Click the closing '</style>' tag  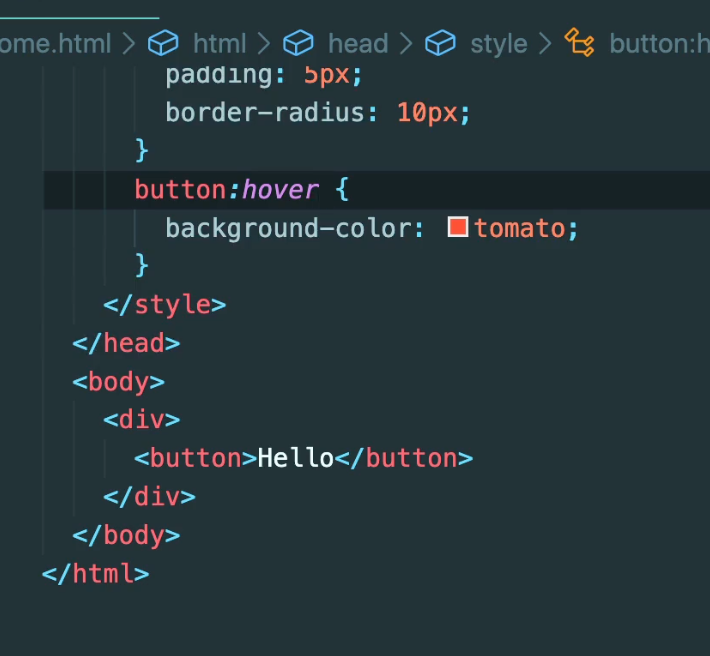(x=165, y=305)
